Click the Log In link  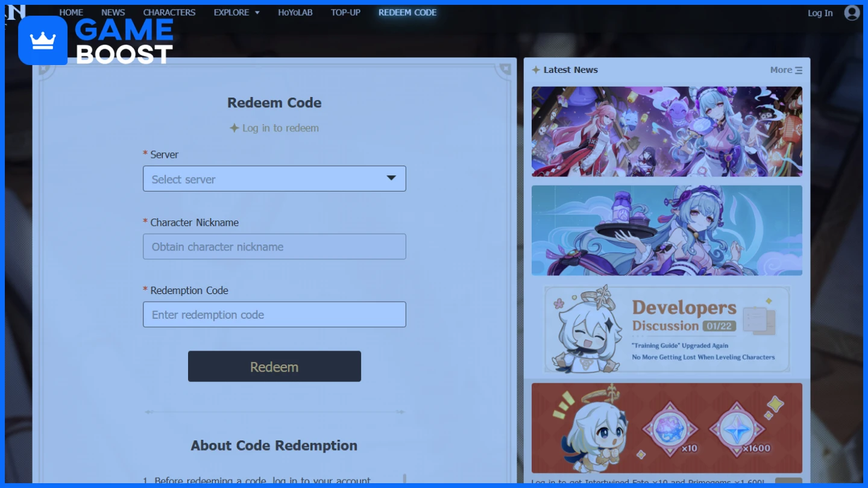tap(820, 13)
